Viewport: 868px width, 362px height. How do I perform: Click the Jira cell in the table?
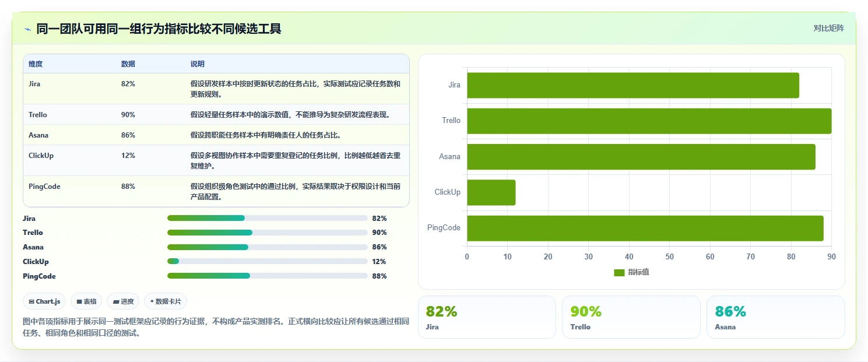(34, 84)
